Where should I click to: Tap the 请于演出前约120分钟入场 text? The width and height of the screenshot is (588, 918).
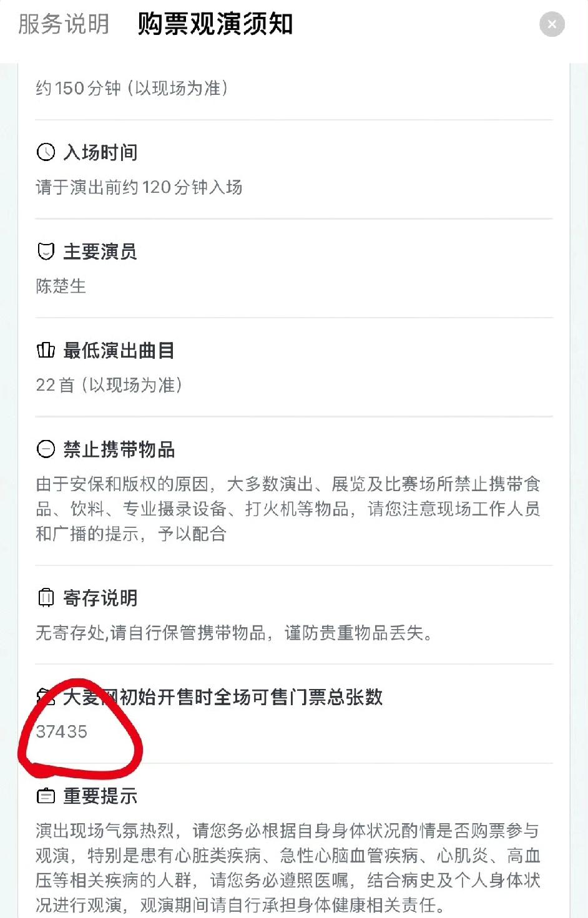click(139, 187)
